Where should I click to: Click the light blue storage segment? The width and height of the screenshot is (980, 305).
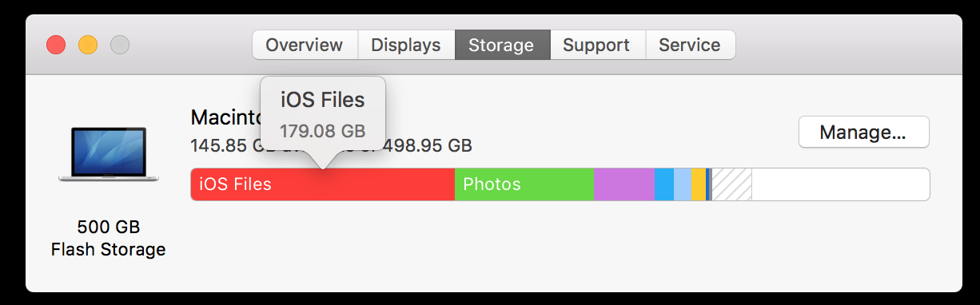pos(683,184)
